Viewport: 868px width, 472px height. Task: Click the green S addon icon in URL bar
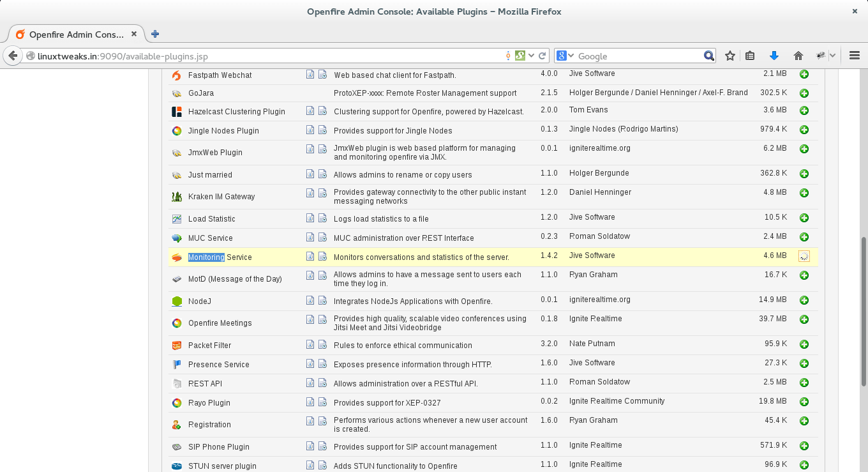coord(520,56)
